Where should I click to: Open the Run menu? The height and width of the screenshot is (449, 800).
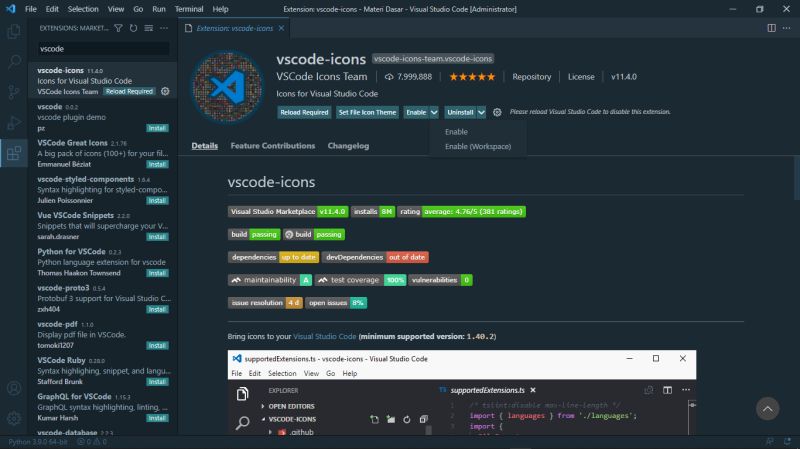point(159,9)
